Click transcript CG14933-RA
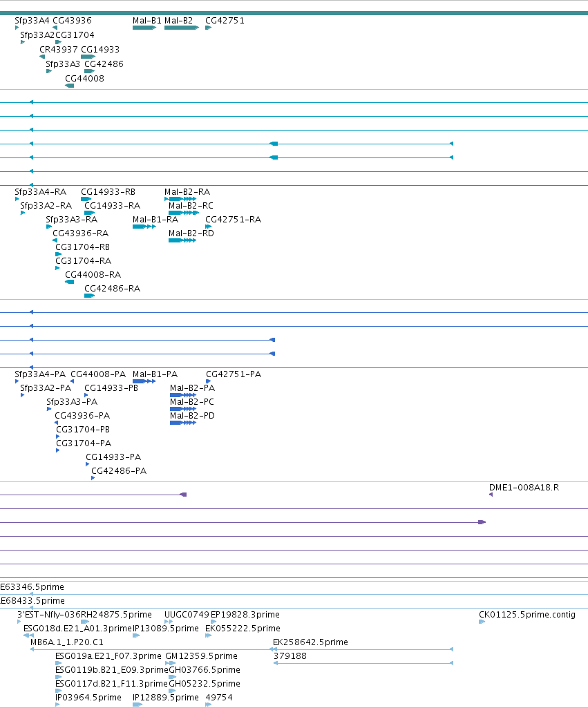The width and height of the screenshot is (588, 708). (89, 213)
